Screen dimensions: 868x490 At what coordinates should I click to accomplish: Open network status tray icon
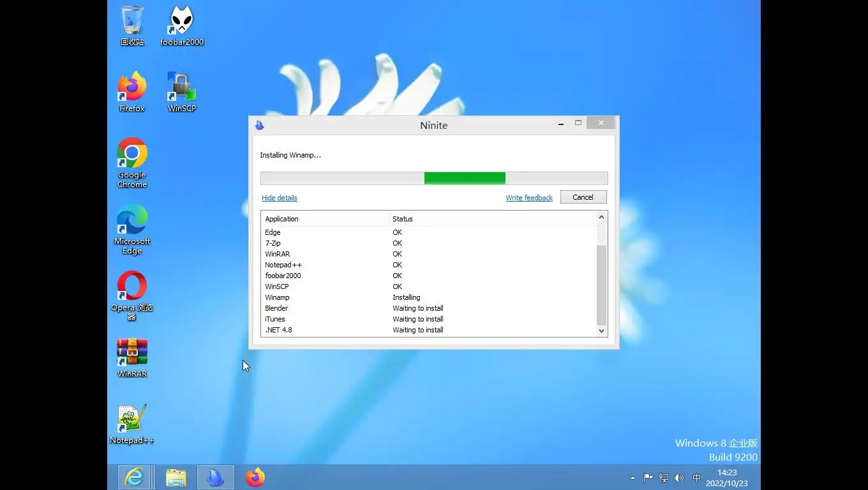coord(664,478)
